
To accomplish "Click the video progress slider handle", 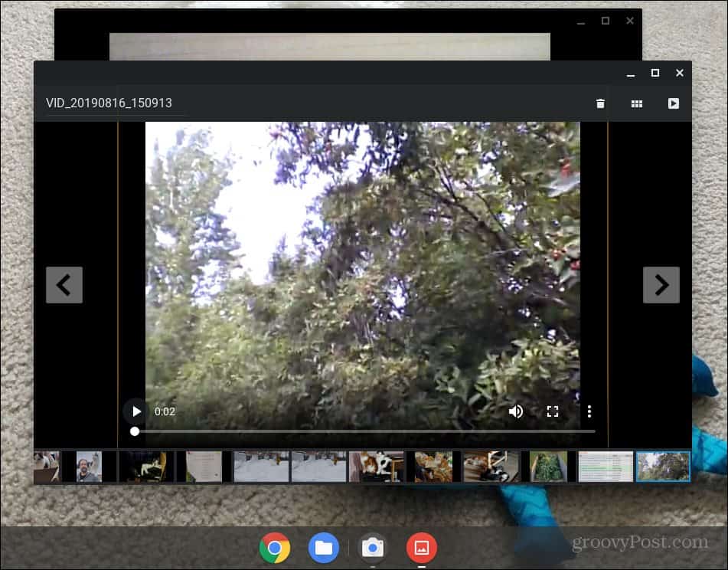I will pyautogui.click(x=135, y=431).
